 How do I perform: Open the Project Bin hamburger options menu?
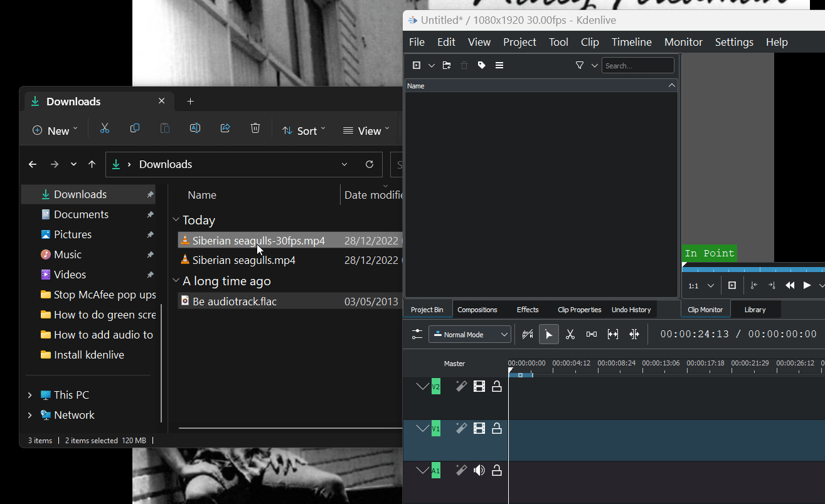499,65
